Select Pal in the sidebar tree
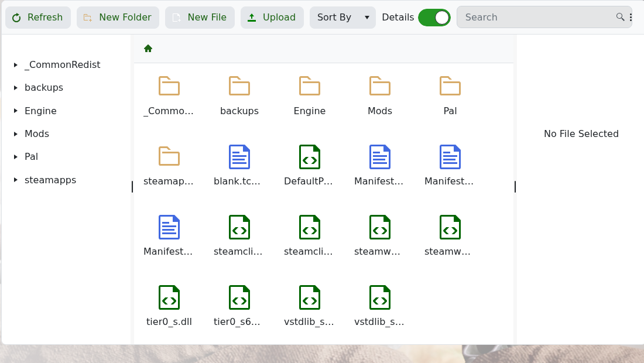The height and width of the screenshot is (363, 644). coord(31,157)
